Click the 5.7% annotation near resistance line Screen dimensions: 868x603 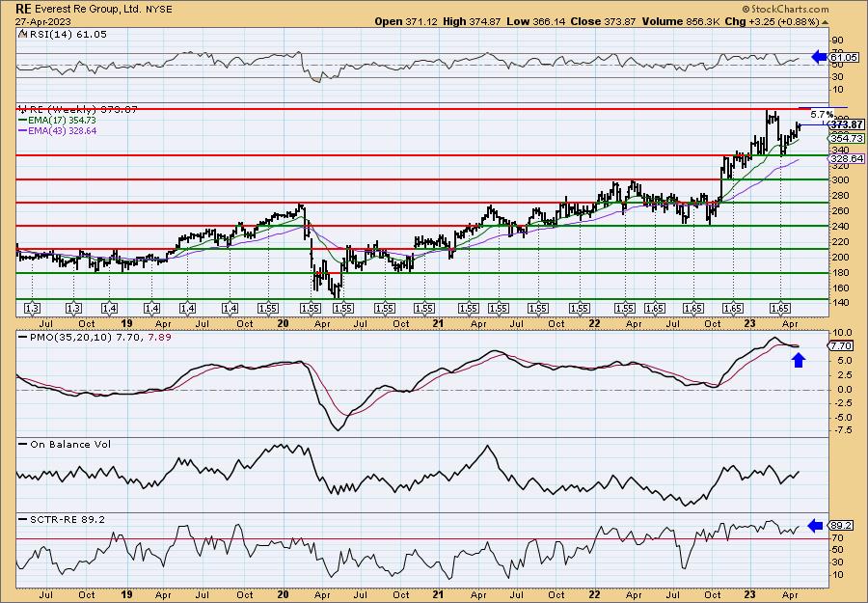pyautogui.click(x=822, y=115)
